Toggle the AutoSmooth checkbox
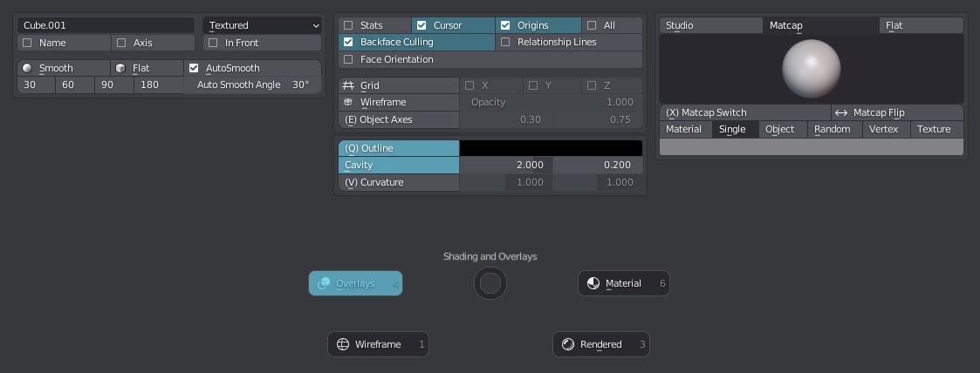 194,68
